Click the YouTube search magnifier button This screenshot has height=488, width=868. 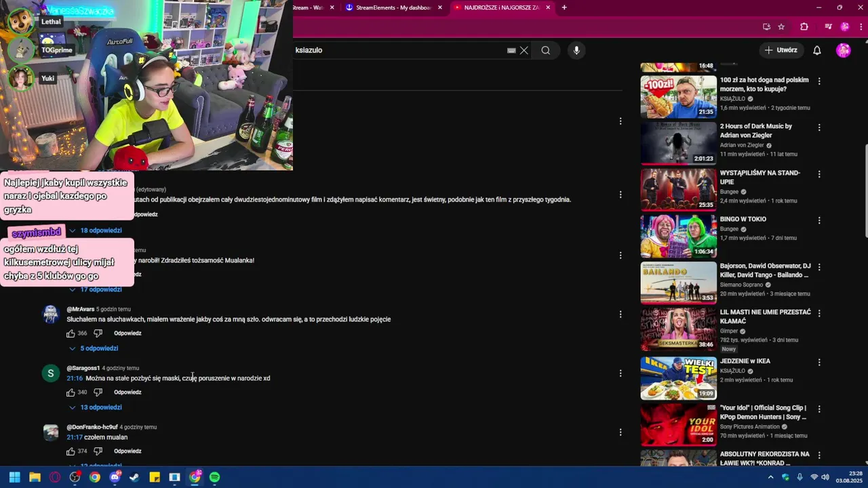coord(545,50)
